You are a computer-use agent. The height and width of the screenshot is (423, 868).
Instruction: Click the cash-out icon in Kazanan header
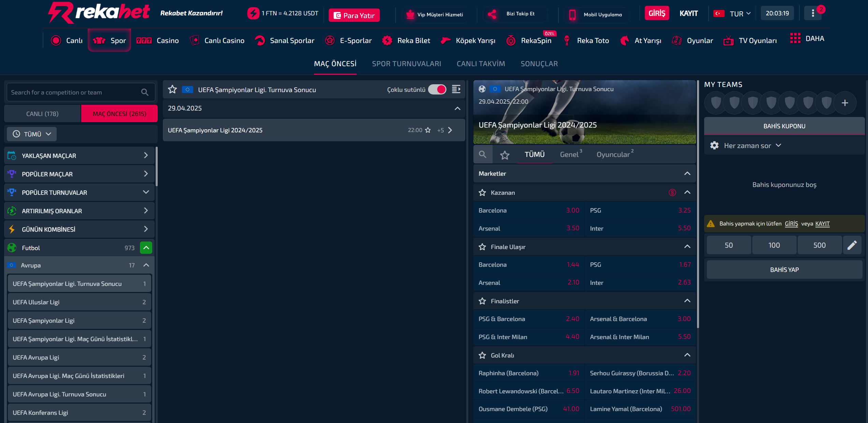672,193
